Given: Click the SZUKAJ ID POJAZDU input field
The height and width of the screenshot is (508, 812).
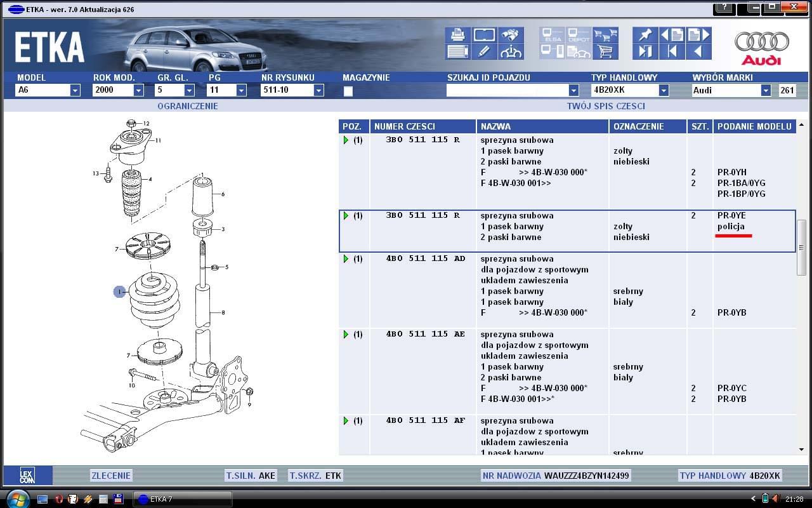Looking at the screenshot, I should (507, 90).
